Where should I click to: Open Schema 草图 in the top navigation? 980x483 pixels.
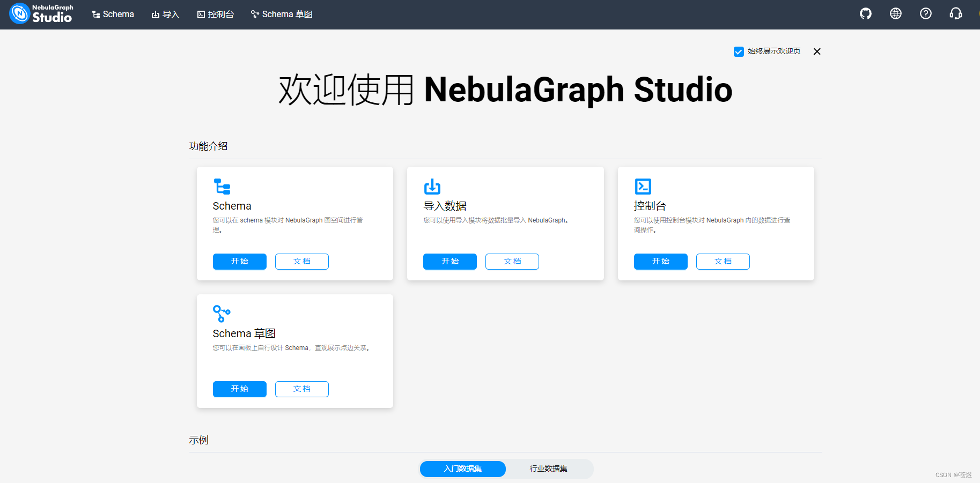(x=282, y=14)
